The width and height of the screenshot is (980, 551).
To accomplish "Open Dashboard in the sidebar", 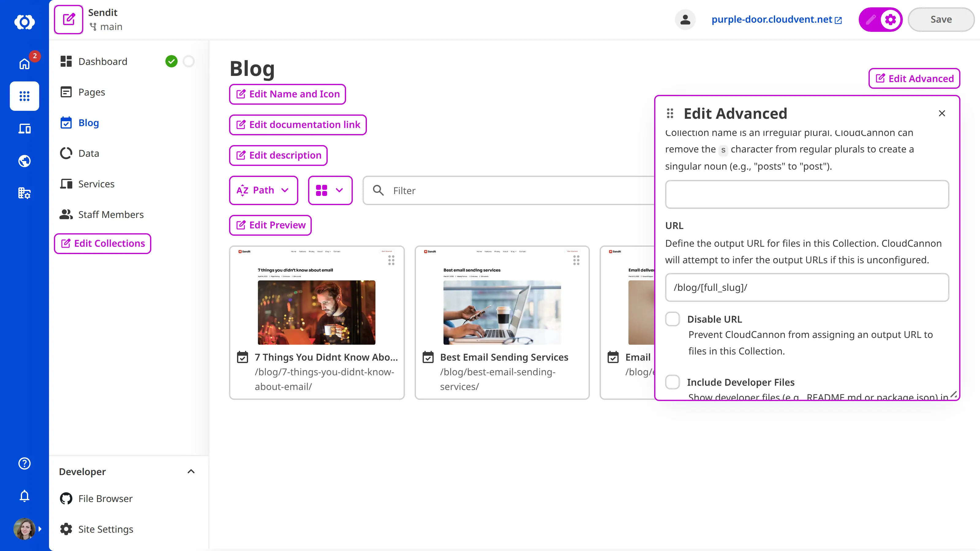I will [x=103, y=61].
